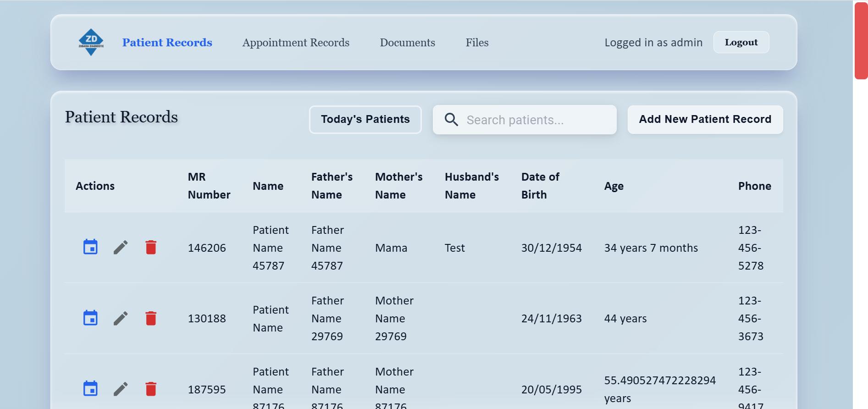The image size is (868, 409).
Task: Open calendar for patient 187595
Action: 90,388
